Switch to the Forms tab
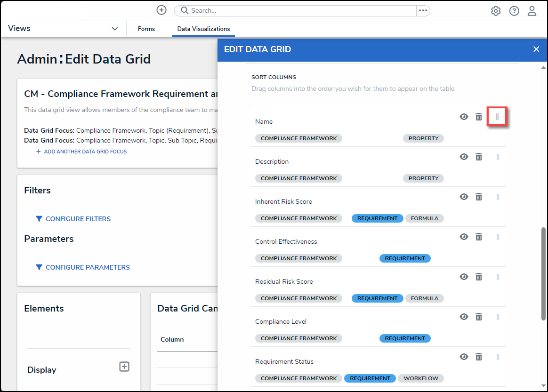The width and height of the screenshot is (548, 392). pos(146,29)
